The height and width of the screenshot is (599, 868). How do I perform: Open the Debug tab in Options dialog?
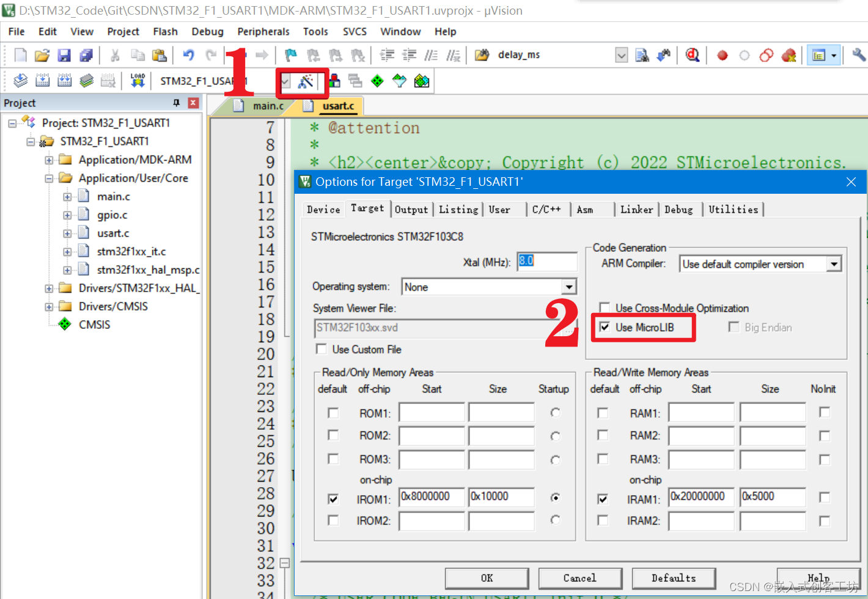679,210
